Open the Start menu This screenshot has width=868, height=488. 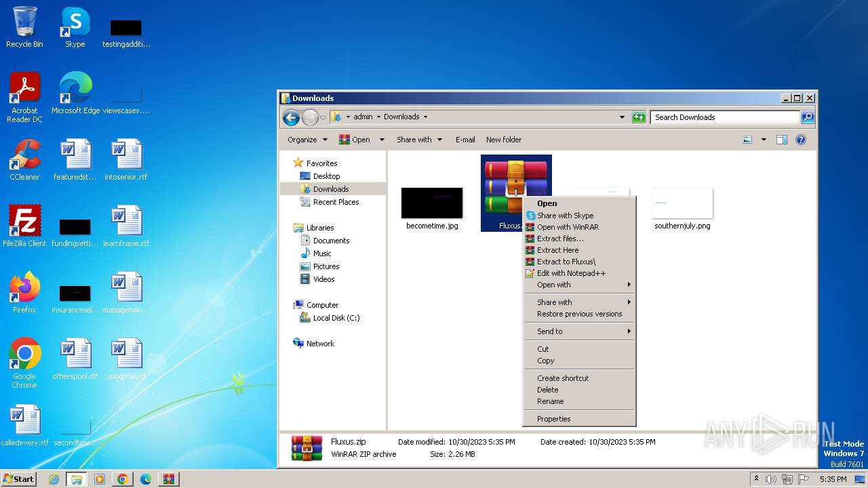(18, 479)
